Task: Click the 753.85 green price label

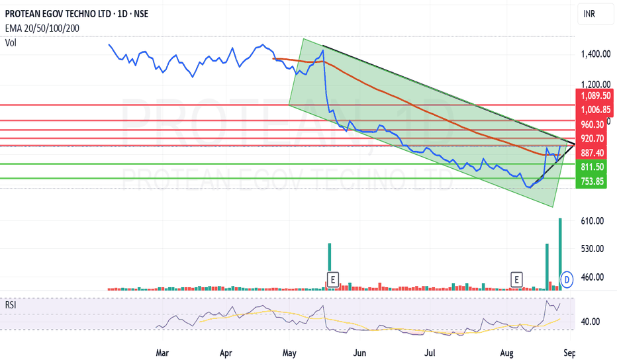Action: pyautogui.click(x=592, y=181)
